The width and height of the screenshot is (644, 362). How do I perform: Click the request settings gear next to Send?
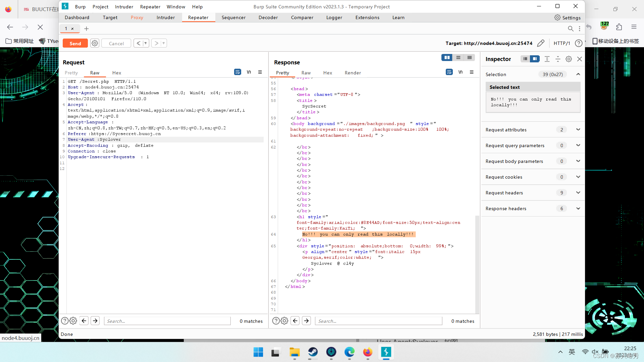(95, 43)
